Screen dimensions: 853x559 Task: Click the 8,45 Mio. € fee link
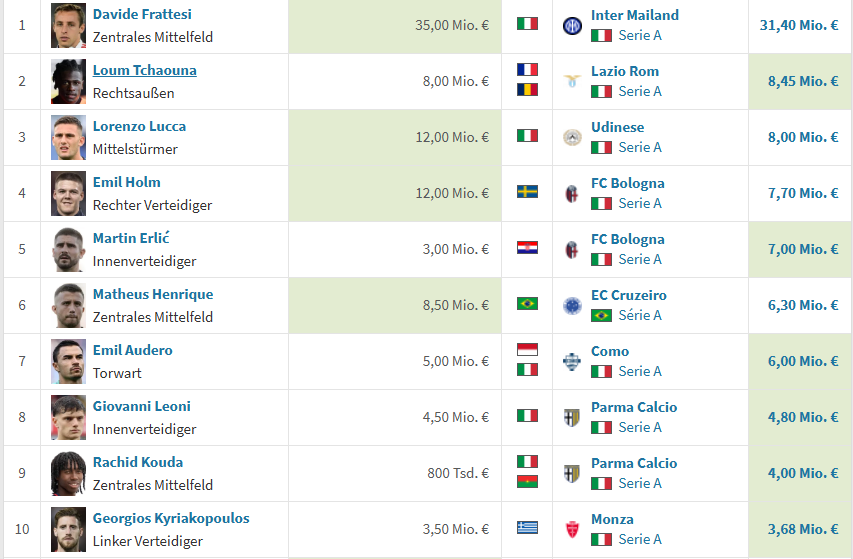coord(802,81)
